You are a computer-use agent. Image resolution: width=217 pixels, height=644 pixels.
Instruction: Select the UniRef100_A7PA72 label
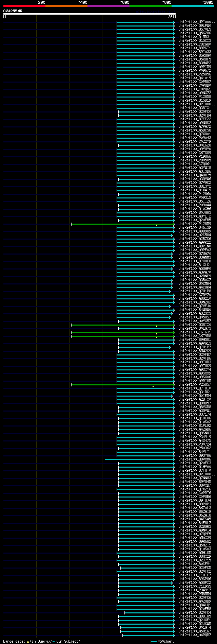195,127
